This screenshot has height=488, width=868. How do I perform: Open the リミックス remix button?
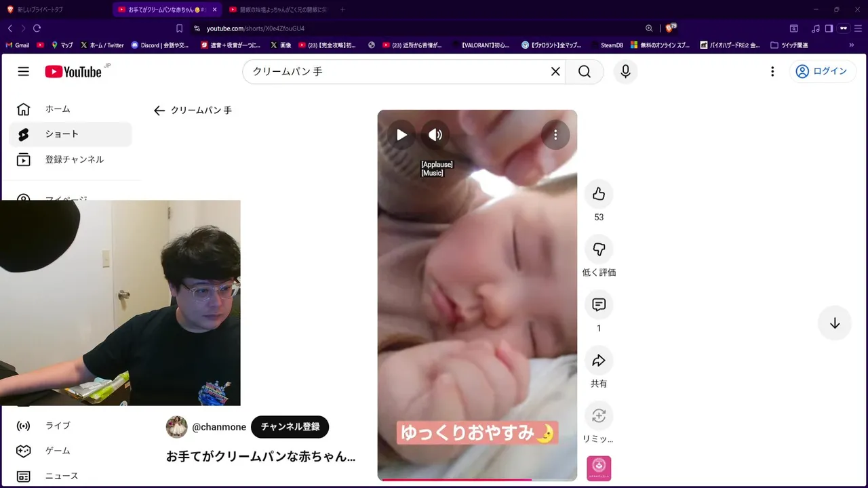pyautogui.click(x=599, y=415)
